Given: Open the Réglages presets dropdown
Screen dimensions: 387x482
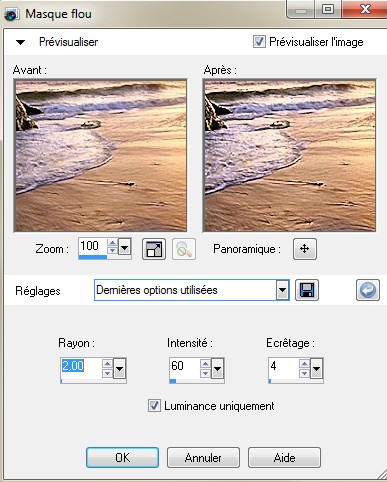Looking at the screenshot, I should tap(282, 290).
